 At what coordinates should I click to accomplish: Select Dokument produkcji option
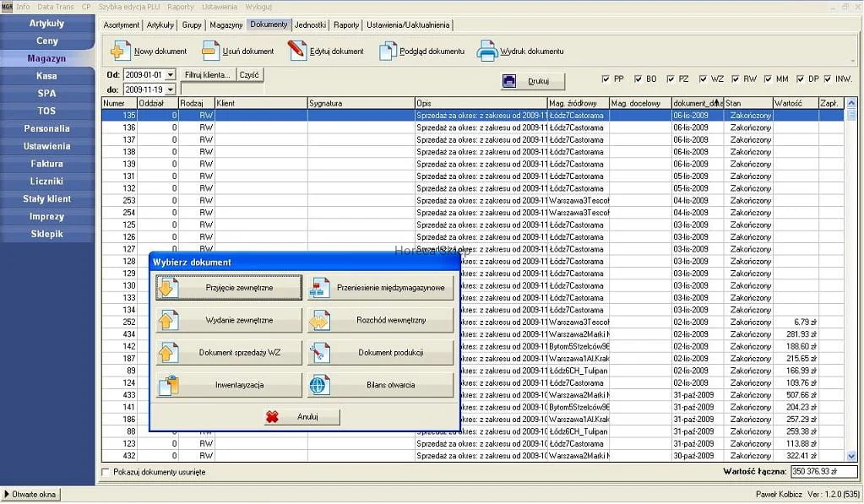[380, 353]
